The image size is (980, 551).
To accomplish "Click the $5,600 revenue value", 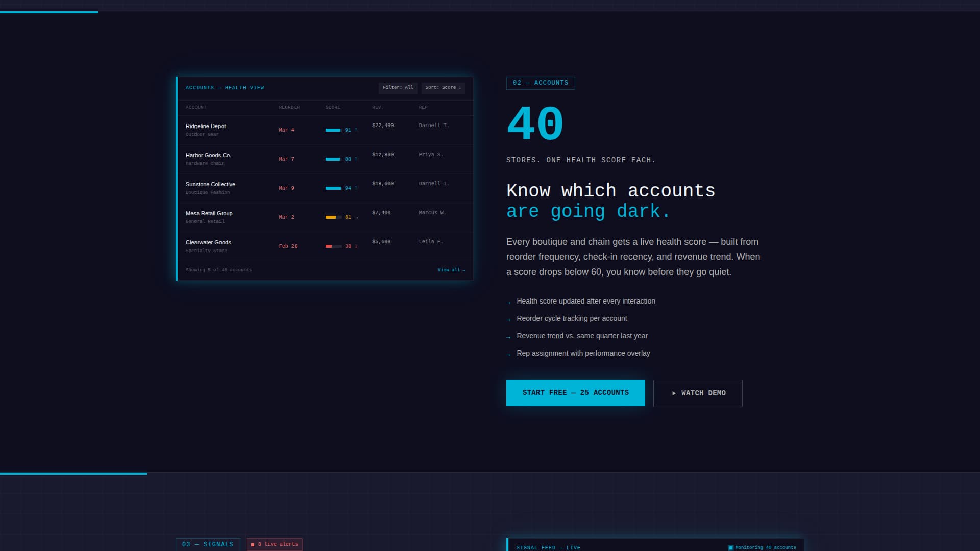I will coord(381,242).
